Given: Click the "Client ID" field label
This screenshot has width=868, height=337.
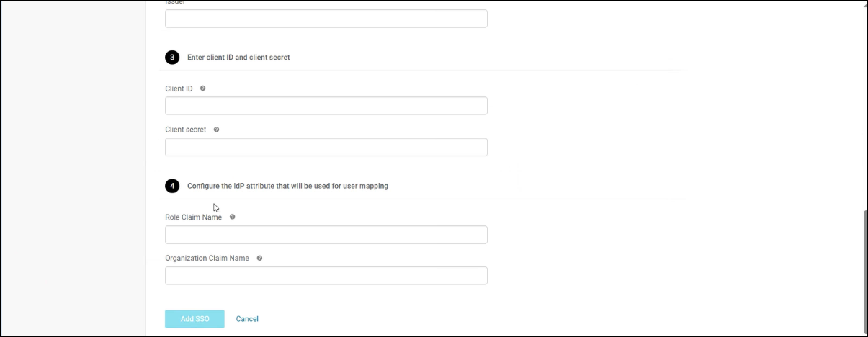Looking at the screenshot, I should (x=179, y=89).
